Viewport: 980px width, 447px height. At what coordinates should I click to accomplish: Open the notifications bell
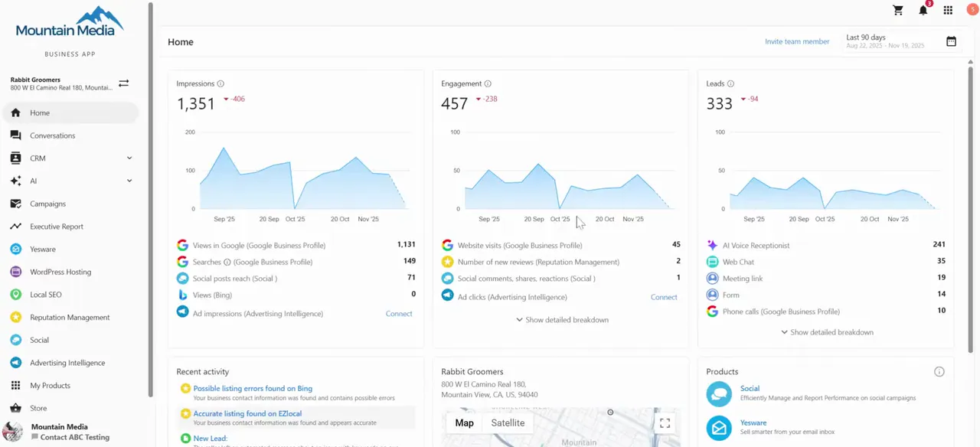(x=923, y=10)
